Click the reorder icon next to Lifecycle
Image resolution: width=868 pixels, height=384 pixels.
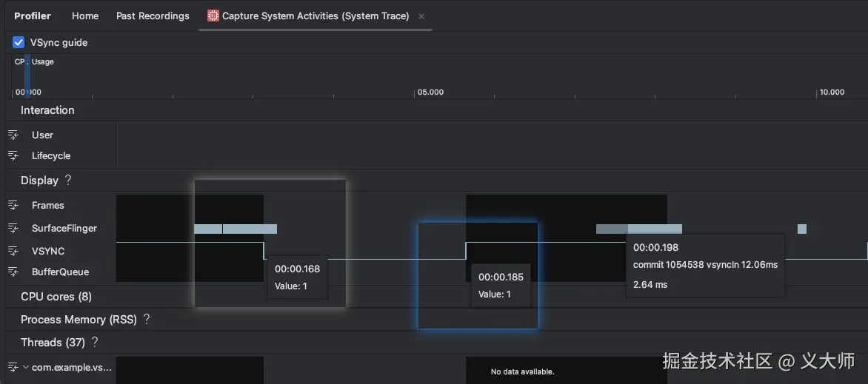13,155
